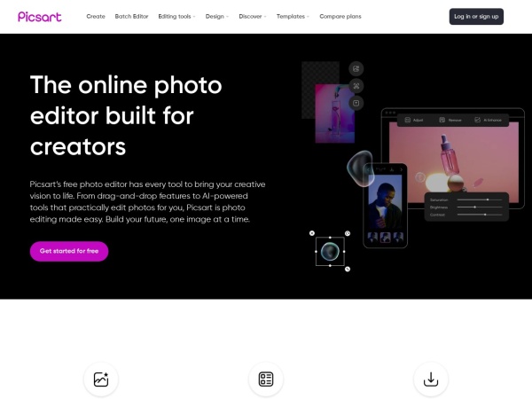Image resolution: width=532 pixels, height=399 pixels.
Task: Expand the Discover dropdown
Action: (253, 16)
